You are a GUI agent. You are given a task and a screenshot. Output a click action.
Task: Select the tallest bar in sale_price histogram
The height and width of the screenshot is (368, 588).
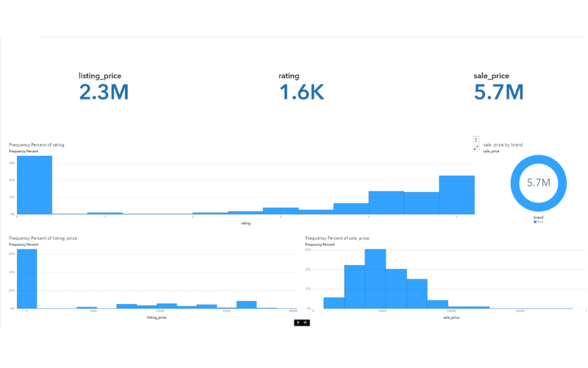pos(376,279)
